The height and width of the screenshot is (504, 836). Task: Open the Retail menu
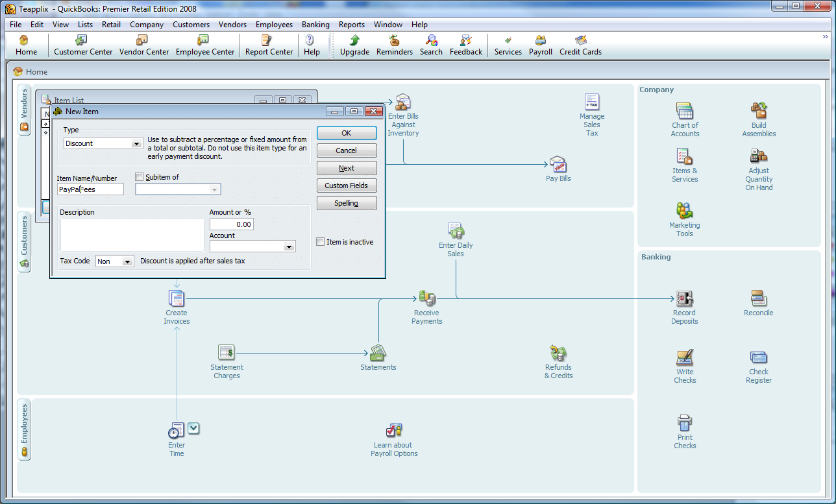111,25
